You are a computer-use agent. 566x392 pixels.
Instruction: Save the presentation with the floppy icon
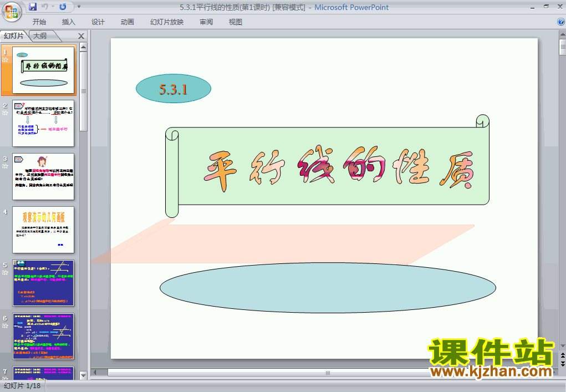coord(33,7)
